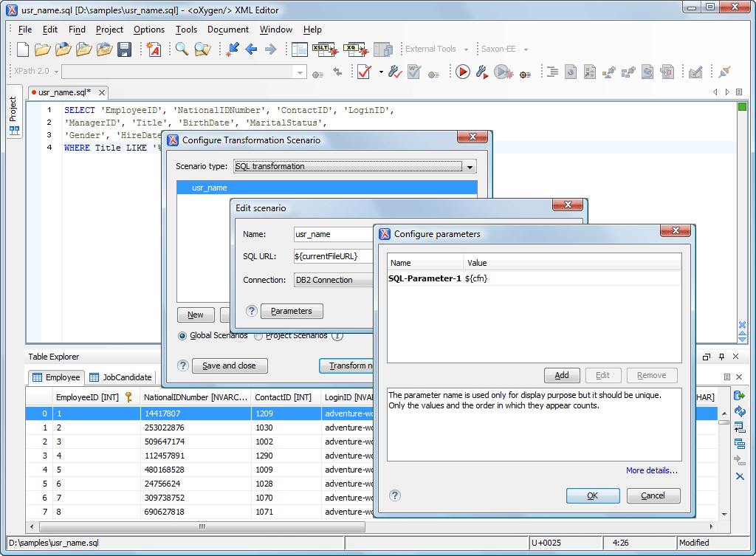Image resolution: width=756 pixels, height=556 pixels.
Task: Select the Global Scenarios radio button
Action: coord(182,336)
